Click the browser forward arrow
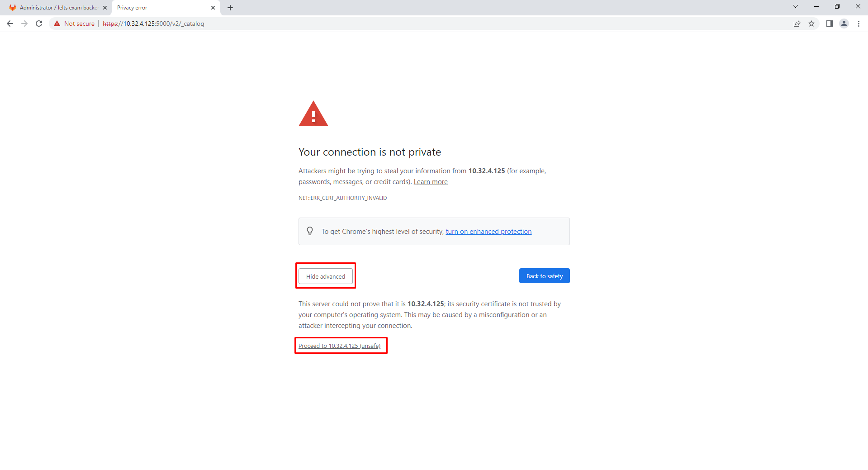Viewport: 868px width, 470px height. pos(24,24)
